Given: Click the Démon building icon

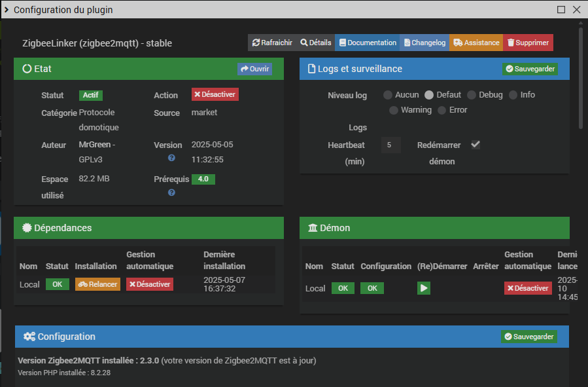Looking at the screenshot, I should [x=313, y=228].
